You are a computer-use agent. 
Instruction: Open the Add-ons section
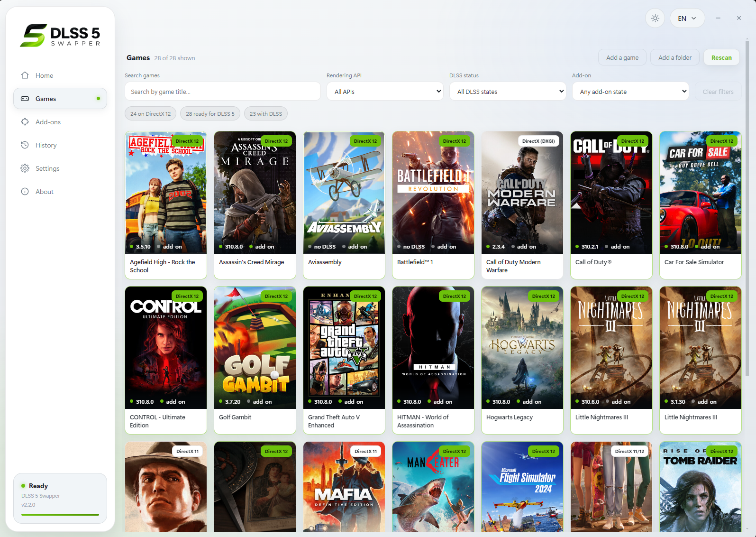(x=60, y=122)
